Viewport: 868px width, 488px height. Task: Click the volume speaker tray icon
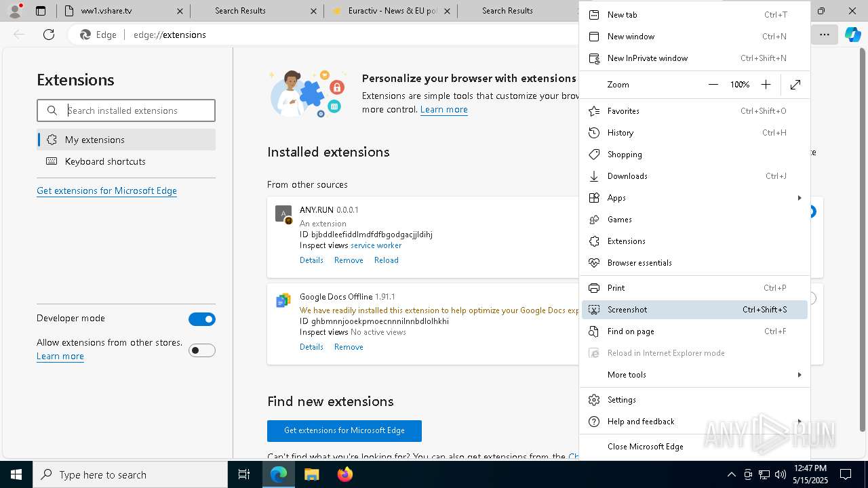[781, 474]
